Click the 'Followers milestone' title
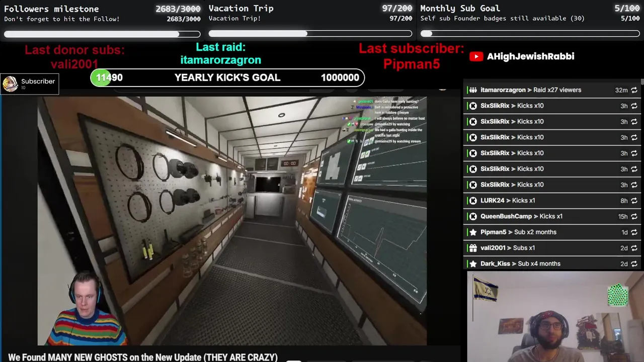This screenshot has width=644, height=362. (51, 9)
